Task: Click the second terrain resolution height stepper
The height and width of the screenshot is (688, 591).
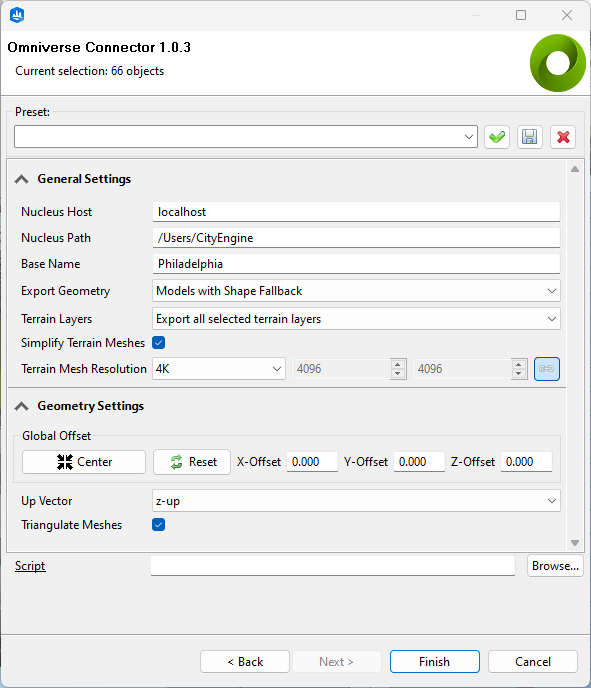Action: (519, 369)
